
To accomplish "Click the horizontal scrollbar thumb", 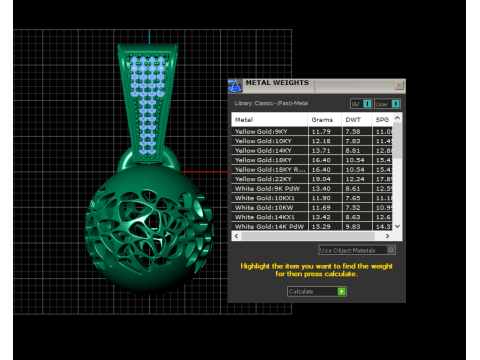I will [x=308, y=236].
